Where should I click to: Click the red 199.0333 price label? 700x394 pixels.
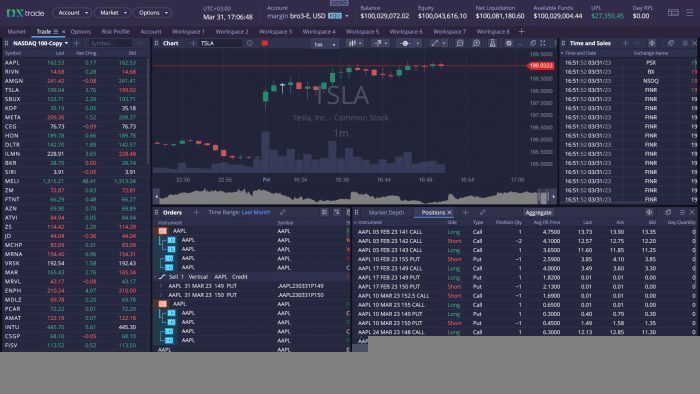(541, 66)
